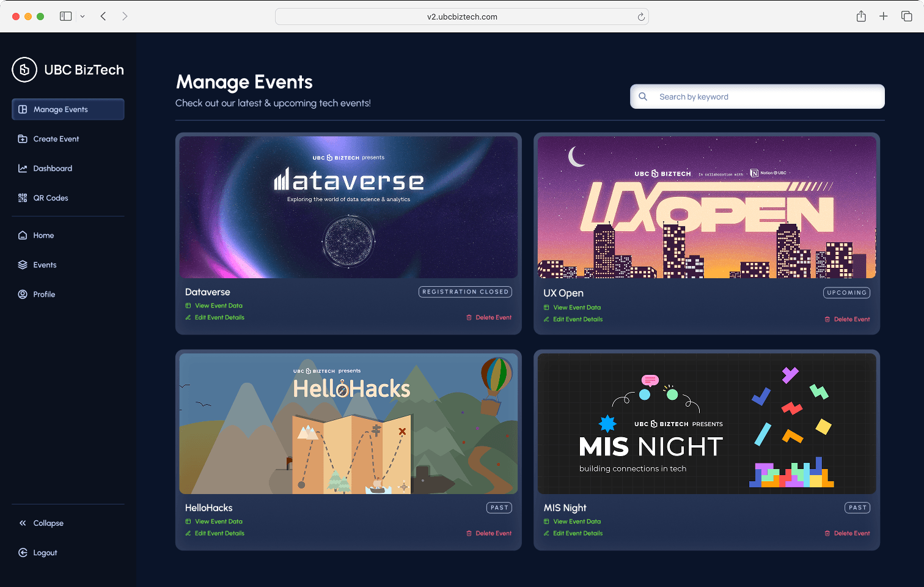Click the REGISTRATION CLOSED badge on Dataverse
924x587 pixels.
(x=465, y=292)
